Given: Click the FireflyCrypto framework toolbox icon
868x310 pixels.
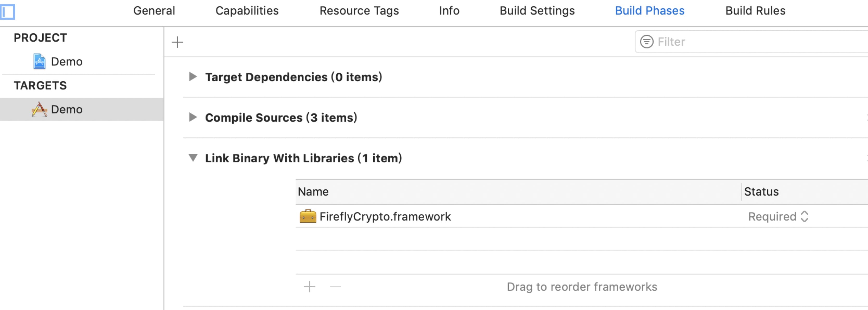Looking at the screenshot, I should click(308, 216).
